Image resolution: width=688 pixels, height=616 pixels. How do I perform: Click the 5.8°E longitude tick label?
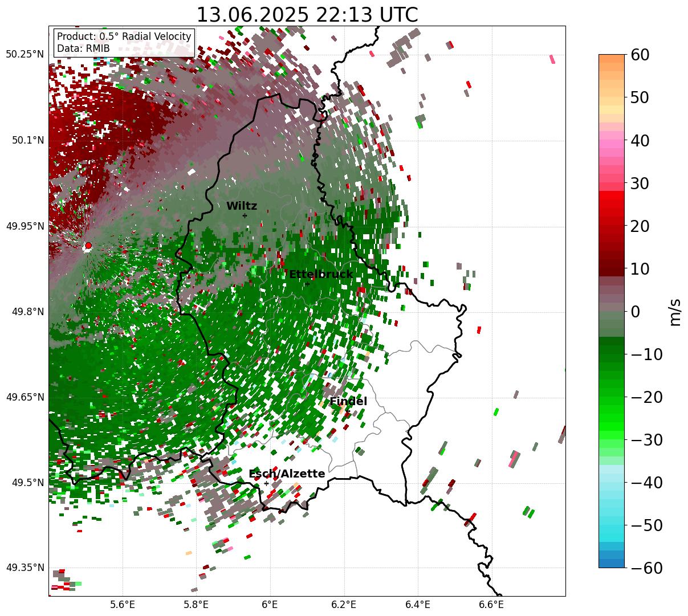click(x=196, y=605)
